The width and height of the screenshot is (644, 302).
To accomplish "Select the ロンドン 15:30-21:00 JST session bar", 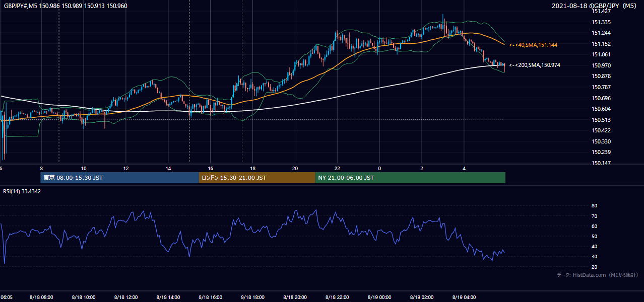I will pos(257,178).
